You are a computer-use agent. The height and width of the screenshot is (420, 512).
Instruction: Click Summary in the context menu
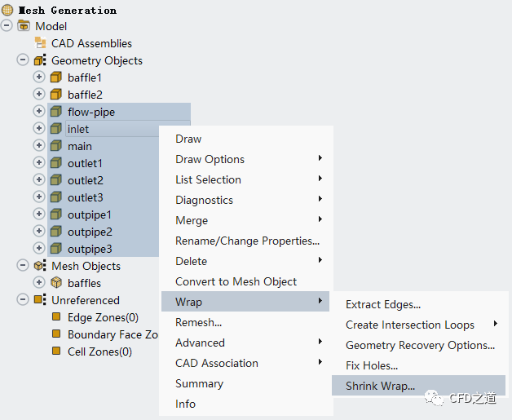tap(199, 383)
